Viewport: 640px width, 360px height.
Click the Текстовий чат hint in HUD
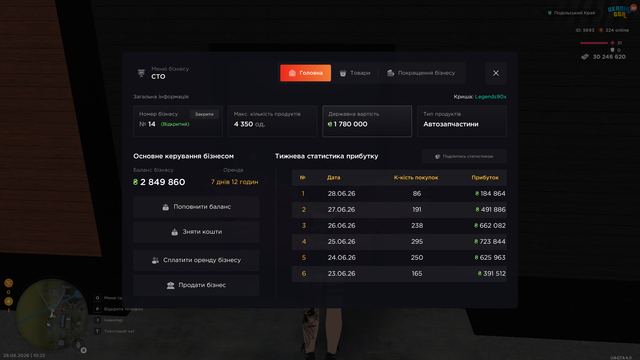click(119, 331)
